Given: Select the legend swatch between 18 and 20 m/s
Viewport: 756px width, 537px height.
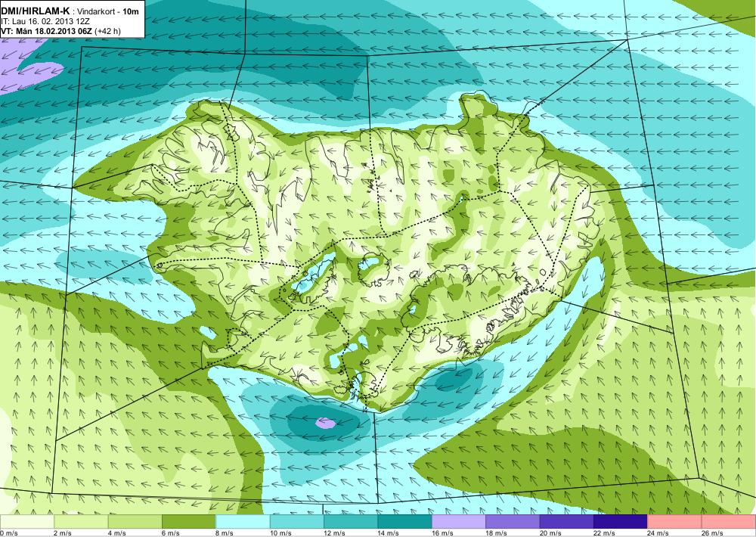Looking at the screenshot, I should (513, 522).
